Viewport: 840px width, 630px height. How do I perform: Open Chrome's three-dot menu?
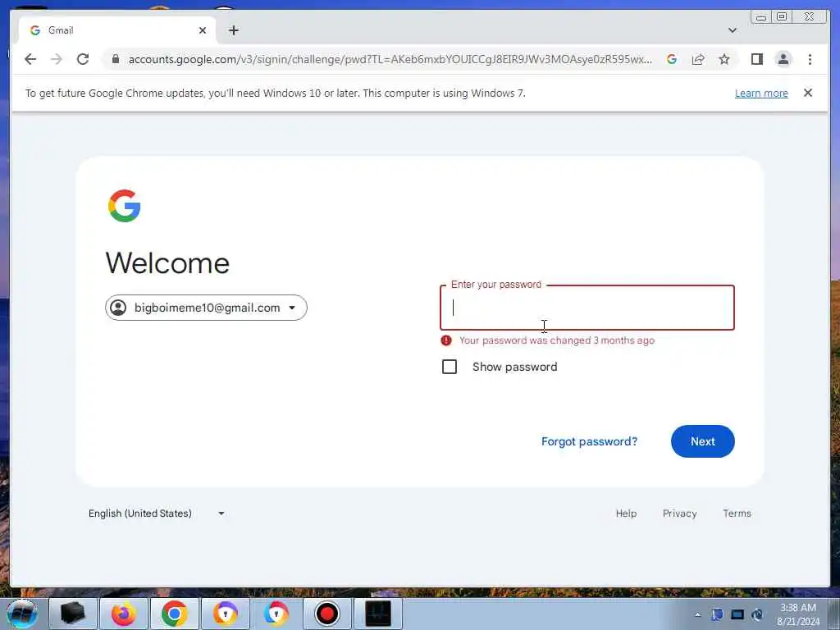tap(810, 59)
